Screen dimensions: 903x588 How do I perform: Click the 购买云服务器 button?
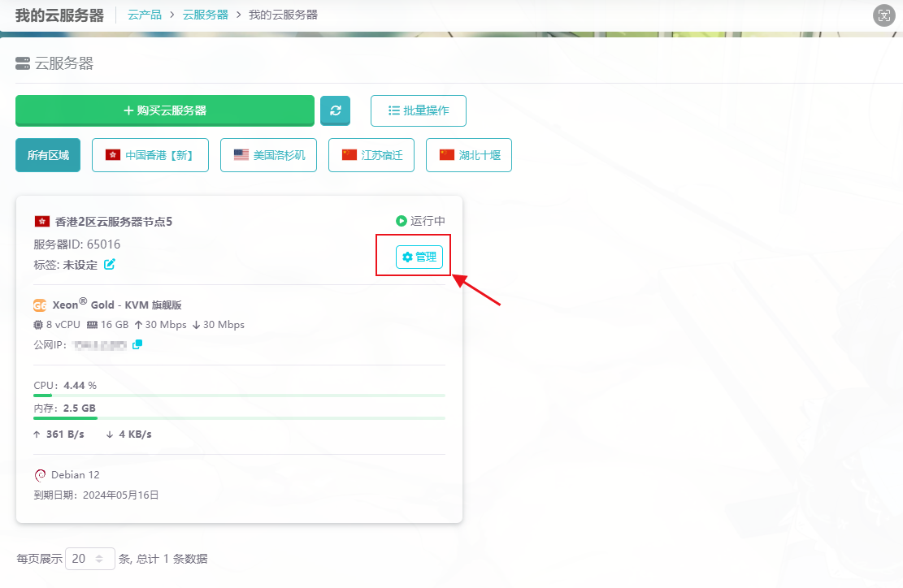pos(164,110)
